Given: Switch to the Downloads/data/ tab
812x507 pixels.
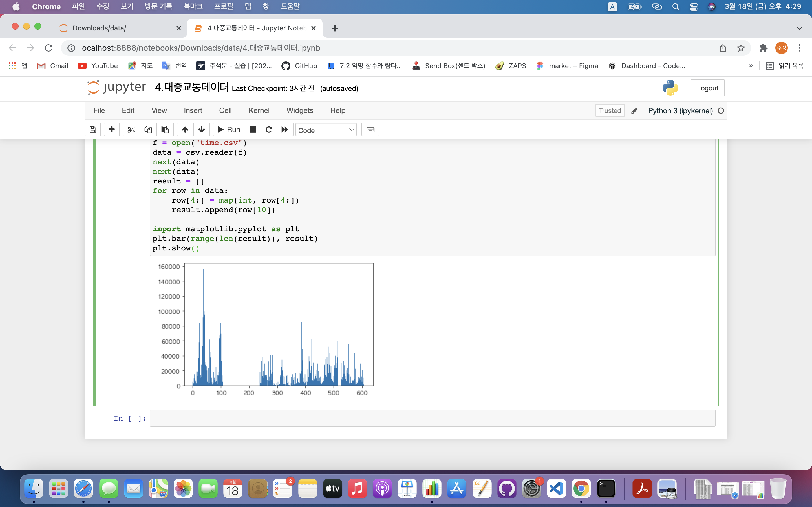Looking at the screenshot, I should (x=99, y=28).
